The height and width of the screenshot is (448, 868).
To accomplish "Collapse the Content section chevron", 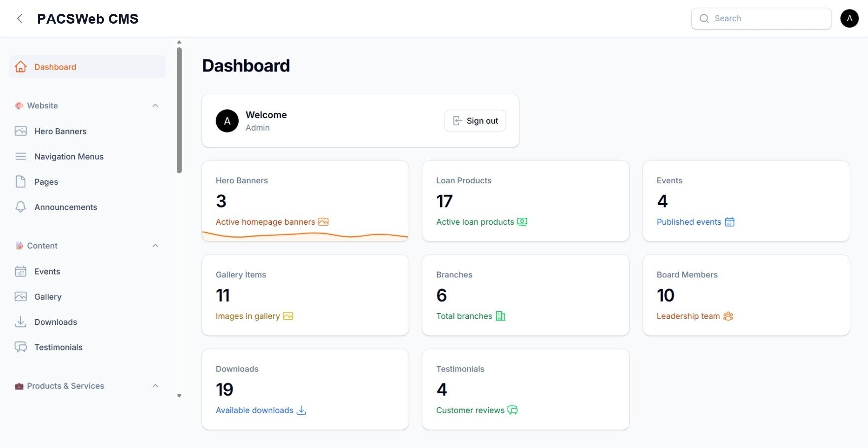I will pyautogui.click(x=156, y=245).
